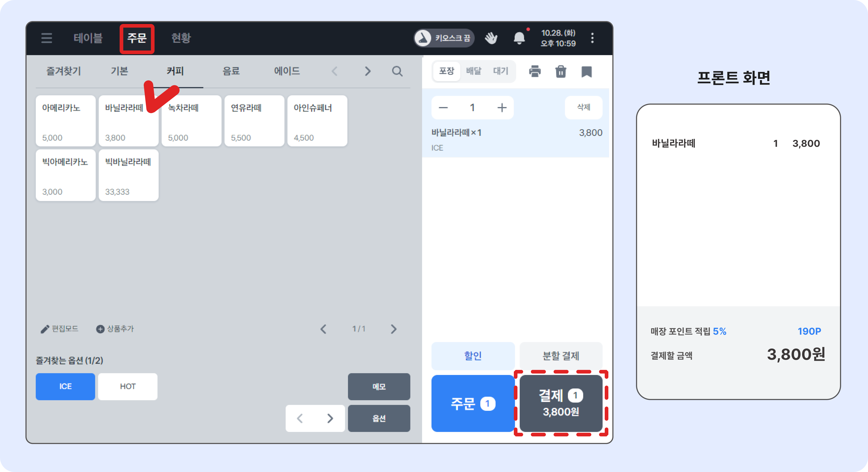
Task: Toggle the 키오스크 끔 kiosk switch
Action: coord(444,38)
